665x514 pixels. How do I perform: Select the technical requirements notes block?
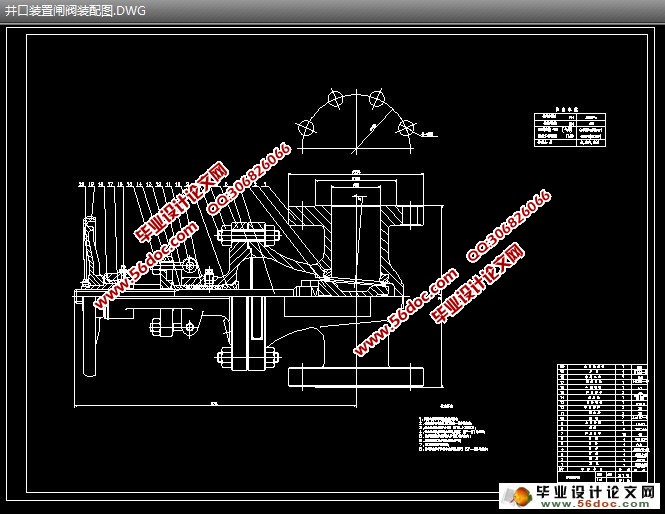click(453, 428)
